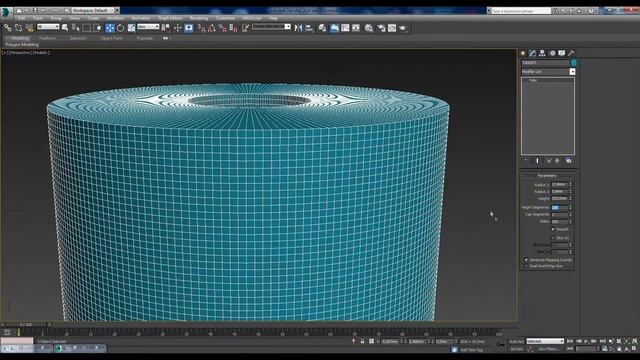Click Add Time Tag

click(x=471, y=350)
